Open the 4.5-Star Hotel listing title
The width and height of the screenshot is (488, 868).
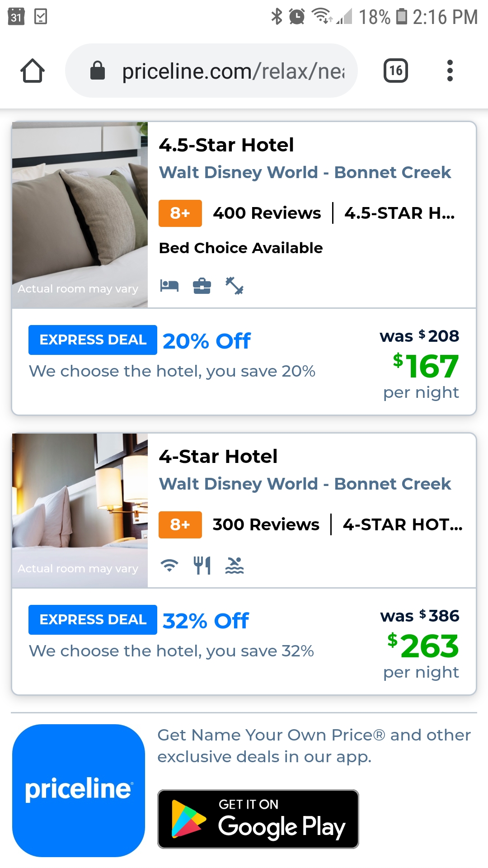pos(226,145)
